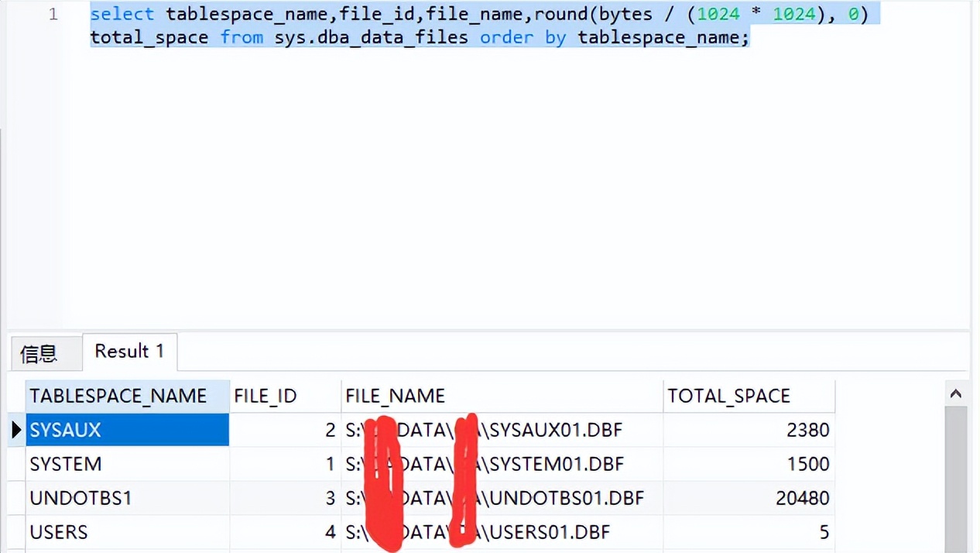Image resolution: width=980 pixels, height=553 pixels.
Task: Select the UNDOTBS1 tablespace cell
Action: (127, 498)
